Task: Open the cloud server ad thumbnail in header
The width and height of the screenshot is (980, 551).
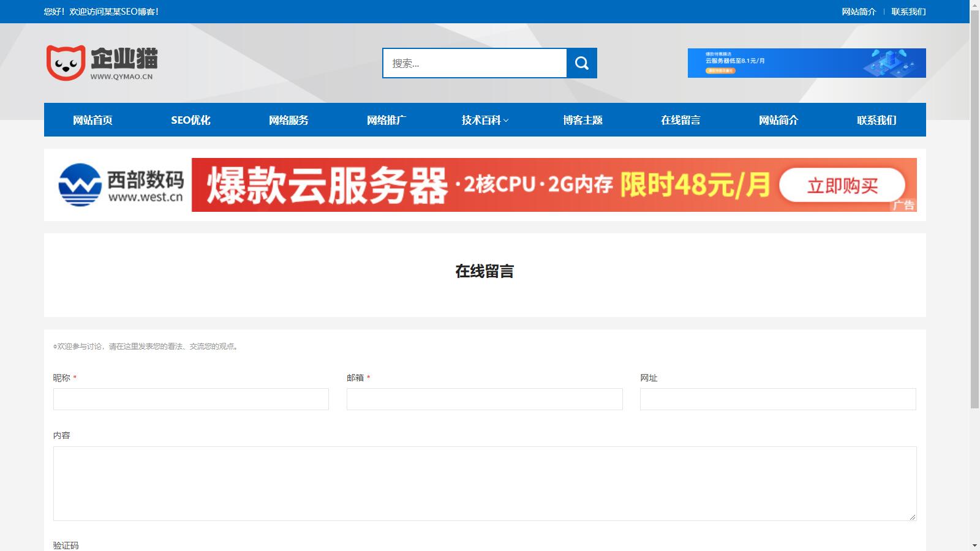Action: click(x=807, y=63)
